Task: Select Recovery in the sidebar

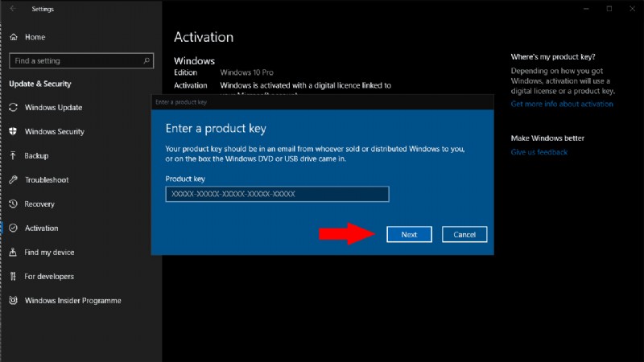Action: 39,204
